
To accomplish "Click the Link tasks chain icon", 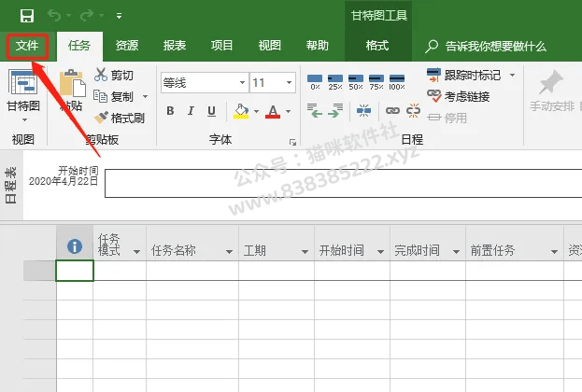I will pyautogui.click(x=392, y=110).
